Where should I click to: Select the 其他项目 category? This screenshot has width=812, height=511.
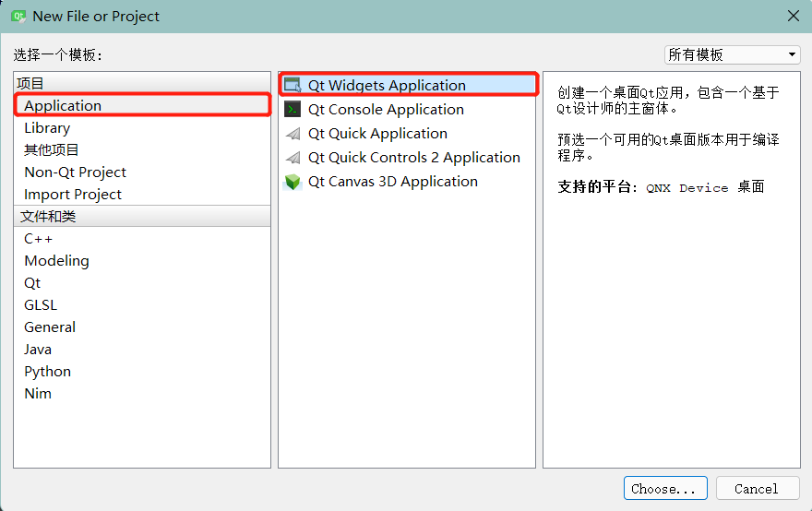click(x=142, y=150)
